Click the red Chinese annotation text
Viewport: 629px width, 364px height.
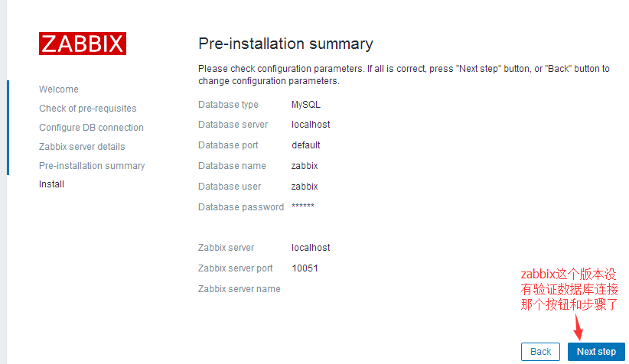569,290
